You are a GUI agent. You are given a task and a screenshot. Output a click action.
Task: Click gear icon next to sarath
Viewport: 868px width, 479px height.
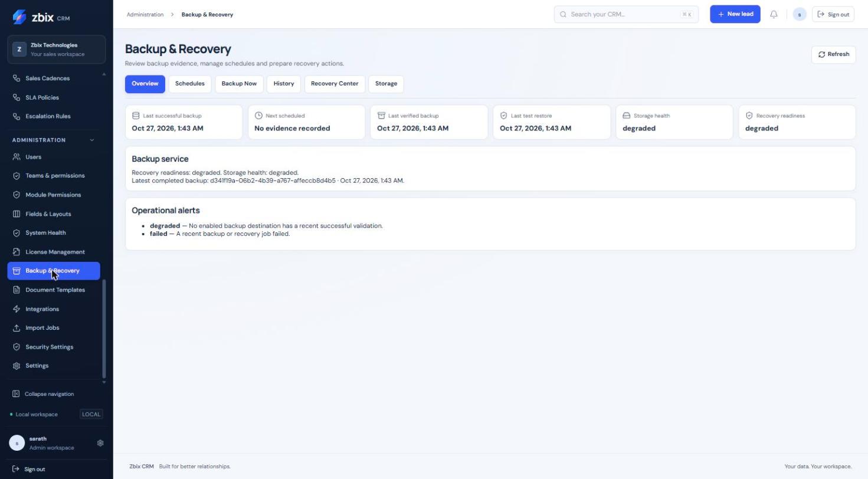coord(100,443)
